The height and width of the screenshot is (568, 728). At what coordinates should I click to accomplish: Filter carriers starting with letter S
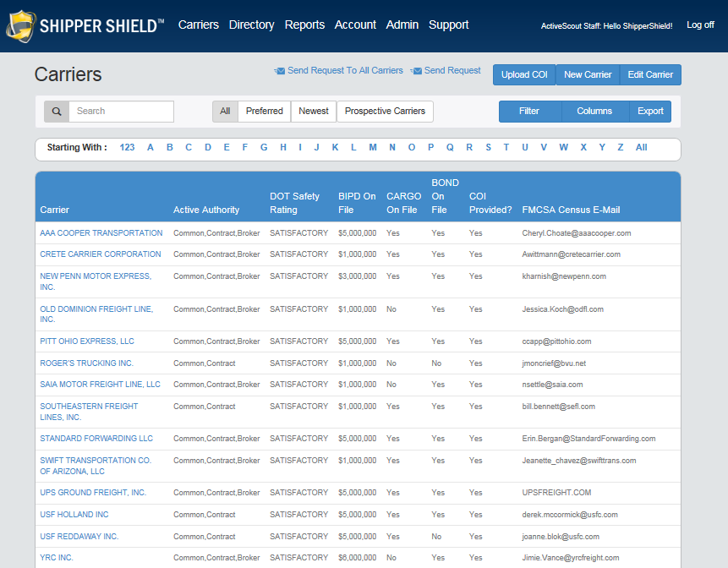[488, 148]
